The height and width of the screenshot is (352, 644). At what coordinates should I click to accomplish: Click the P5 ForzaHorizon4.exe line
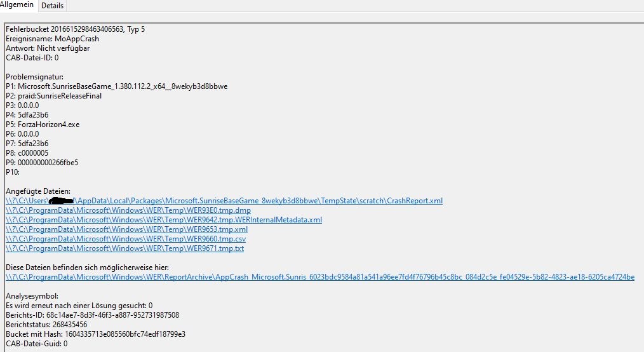[x=43, y=125]
